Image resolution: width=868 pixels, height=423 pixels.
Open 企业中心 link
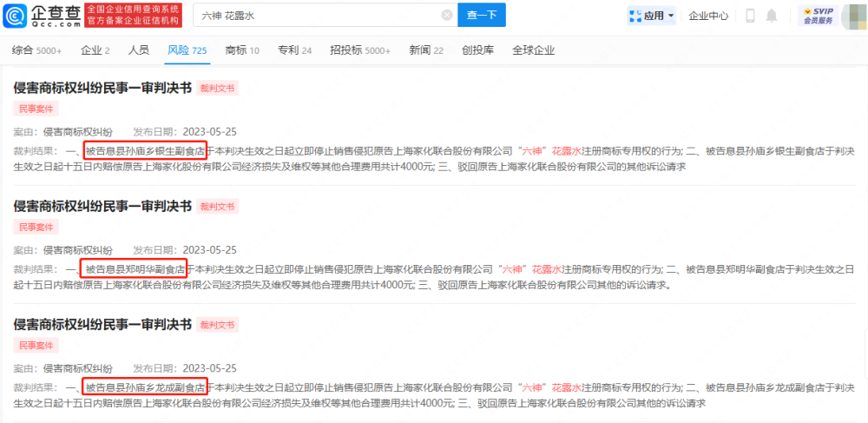coord(708,16)
